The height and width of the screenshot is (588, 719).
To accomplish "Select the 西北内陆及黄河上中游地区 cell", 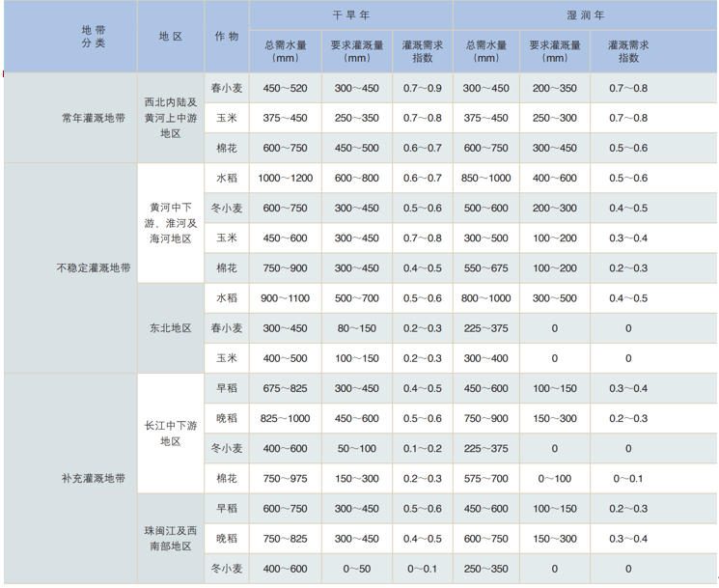I will [x=171, y=118].
